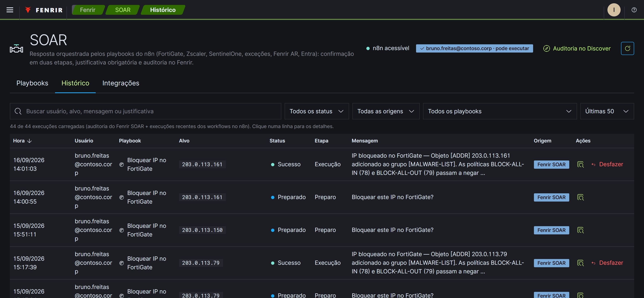Viewport: 644px width, 298px height.
Task: Refresh the SOAR history list
Action: pos(627,48)
